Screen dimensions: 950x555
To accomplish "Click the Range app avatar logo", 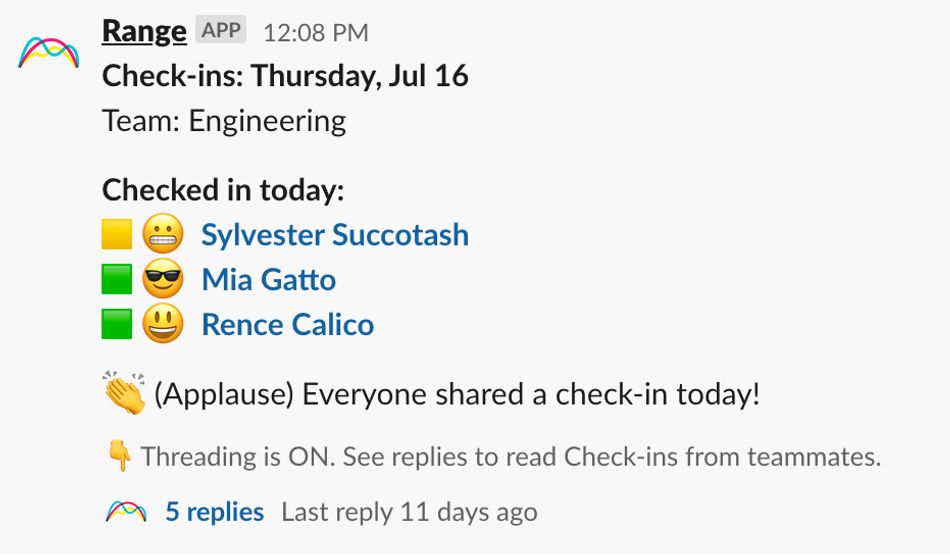I will coord(48,52).
